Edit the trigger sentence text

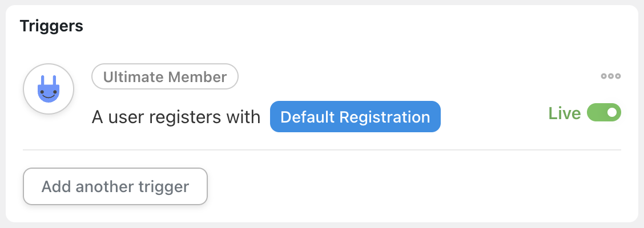[176, 117]
